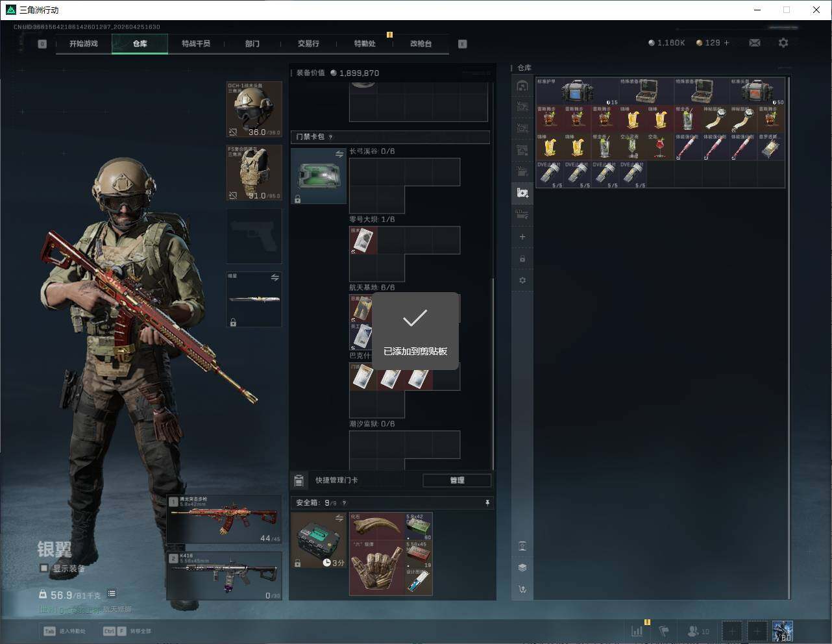The width and height of the screenshot is (832, 644).
Task: Open the 安全箱 help question mark
Action: click(x=344, y=503)
